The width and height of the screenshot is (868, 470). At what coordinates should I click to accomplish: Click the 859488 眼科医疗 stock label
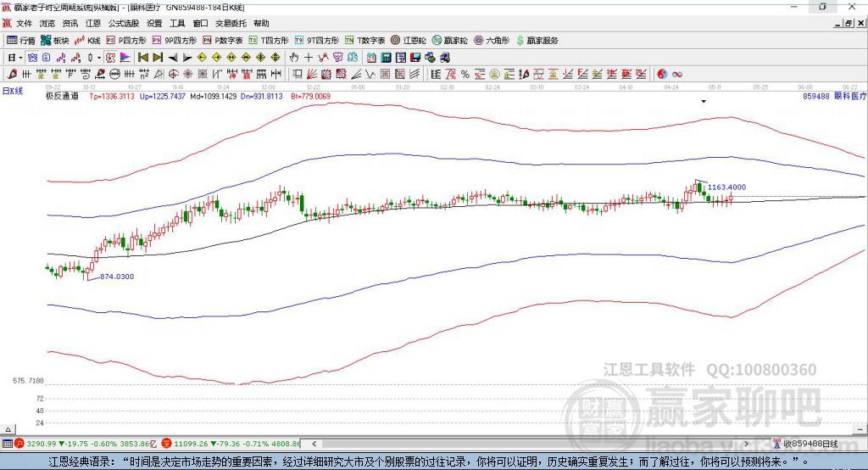click(834, 96)
